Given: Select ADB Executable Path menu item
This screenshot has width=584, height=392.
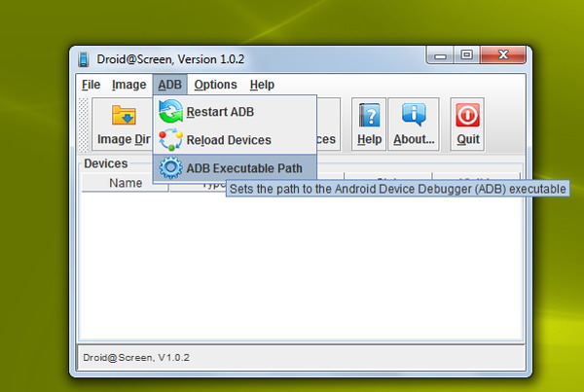Looking at the screenshot, I should (235, 168).
